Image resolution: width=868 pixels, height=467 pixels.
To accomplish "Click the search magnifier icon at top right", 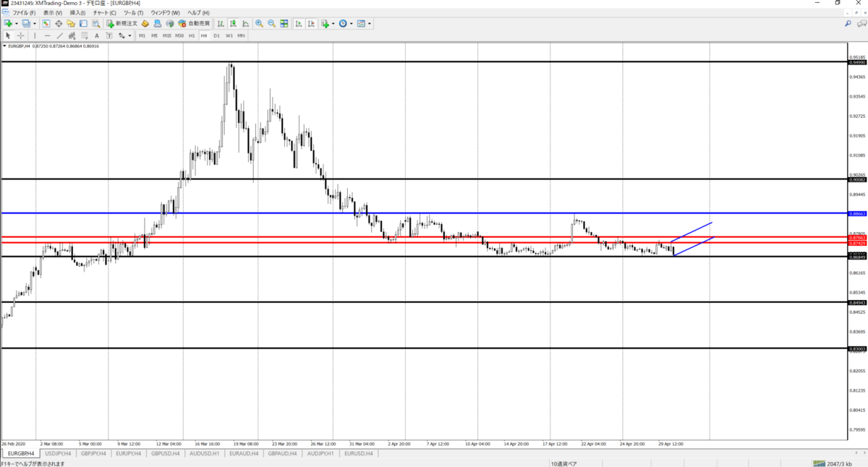I will point(848,23).
